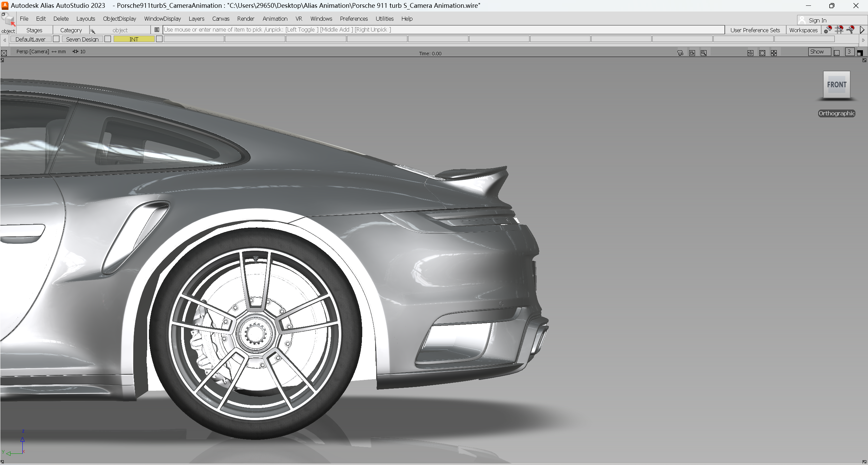Viewport: 868px width, 465px height.
Task: Open the object picker list icon near prompt line
Action: coord(157,30)
